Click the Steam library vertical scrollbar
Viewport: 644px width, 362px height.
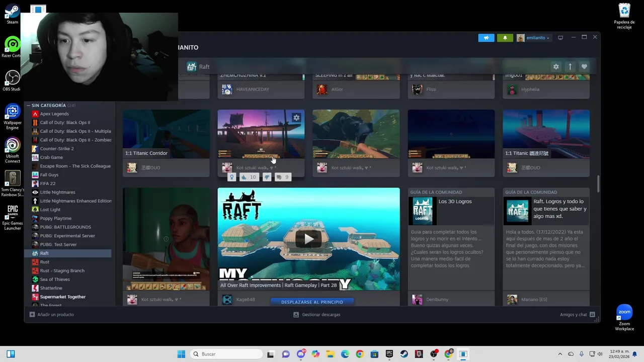click(598, 184)
